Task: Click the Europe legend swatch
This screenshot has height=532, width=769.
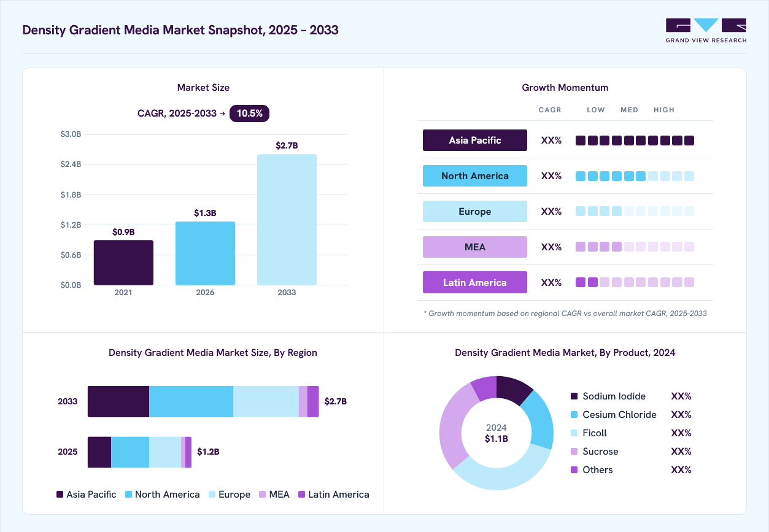Action: coord(212,495)
